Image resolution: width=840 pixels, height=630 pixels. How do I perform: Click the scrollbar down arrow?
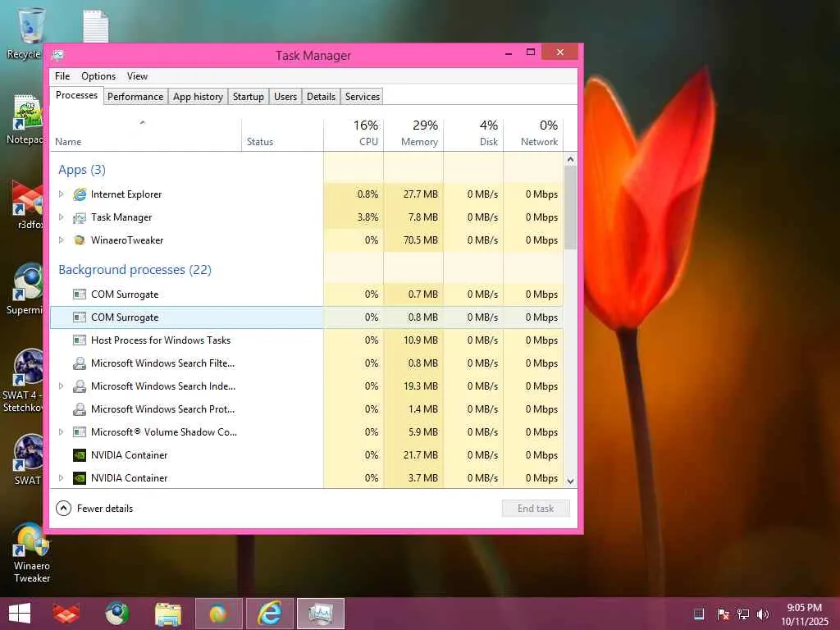pos(571,481)
